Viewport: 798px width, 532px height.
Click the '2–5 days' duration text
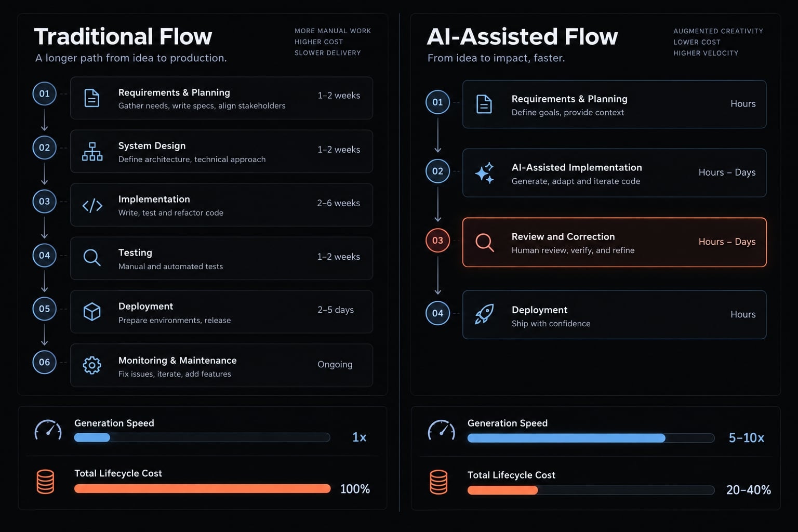click(x=336, y=310)
